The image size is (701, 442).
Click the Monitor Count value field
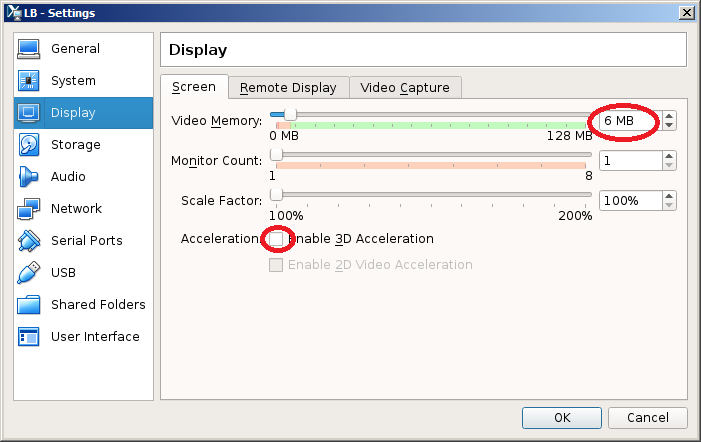[631, 161]
